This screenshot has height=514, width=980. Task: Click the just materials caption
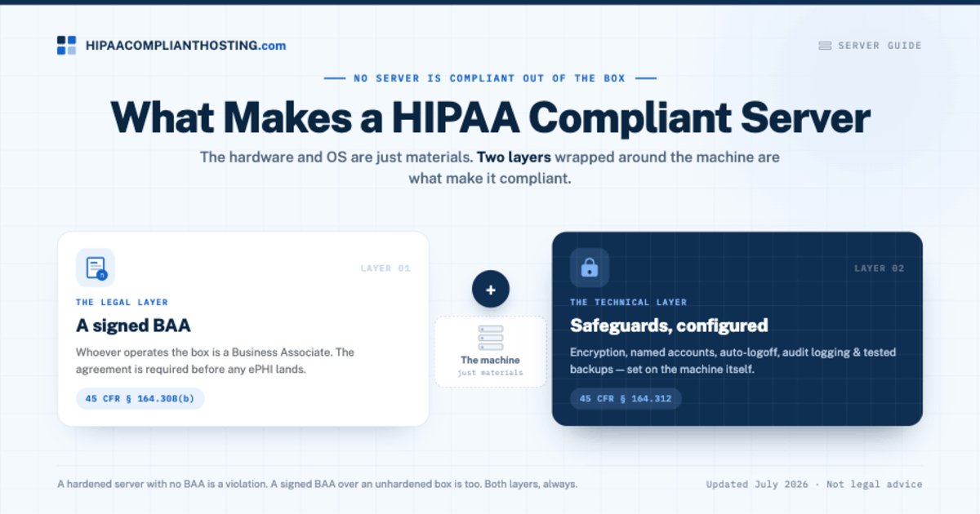point(490,373)
